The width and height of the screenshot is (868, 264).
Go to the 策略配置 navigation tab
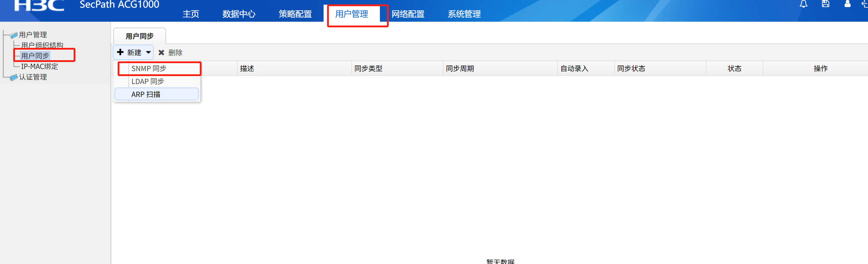pyautogui.click(x=295, y=14)
